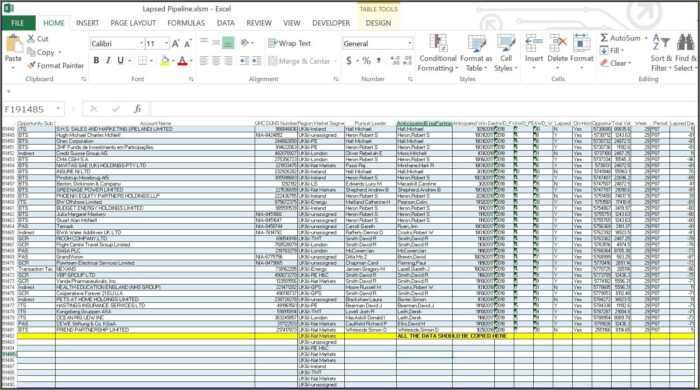Open the Calibri font name dropdown
Viewport: 700px width, 390px height.
click(141, 43)
